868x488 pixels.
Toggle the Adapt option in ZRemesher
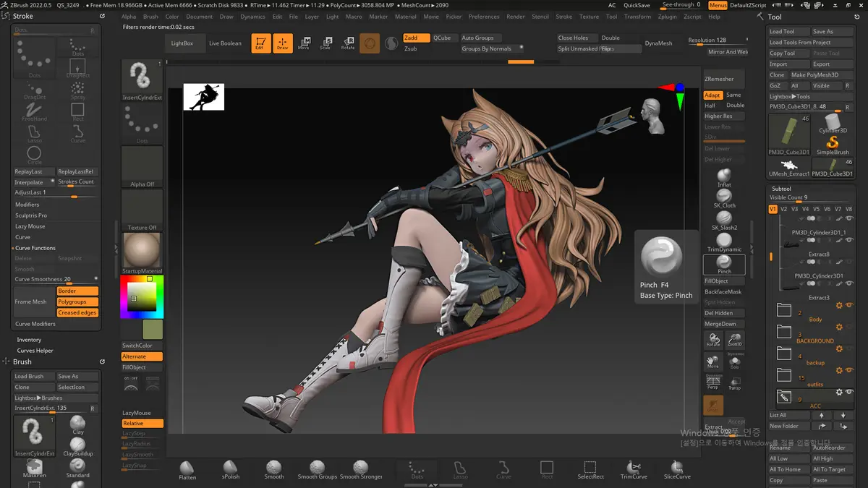point(712,95)
